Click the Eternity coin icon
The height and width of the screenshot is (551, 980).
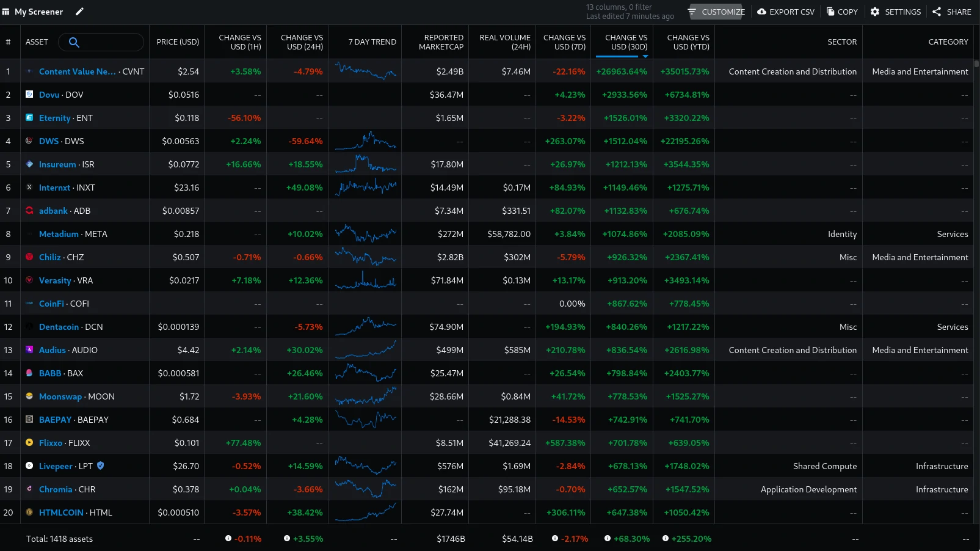coord(29,118)
